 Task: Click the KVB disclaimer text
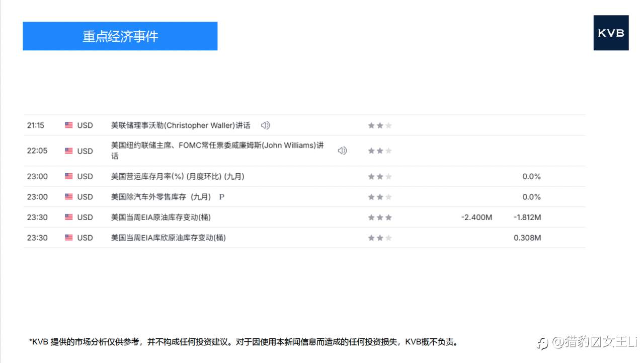[244, 342]
